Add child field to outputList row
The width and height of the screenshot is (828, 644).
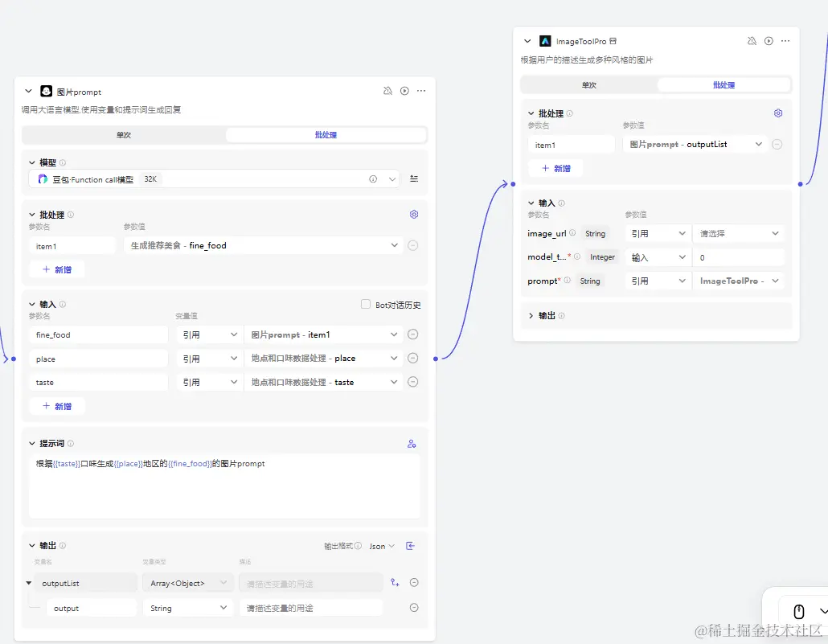coord(395,582)
